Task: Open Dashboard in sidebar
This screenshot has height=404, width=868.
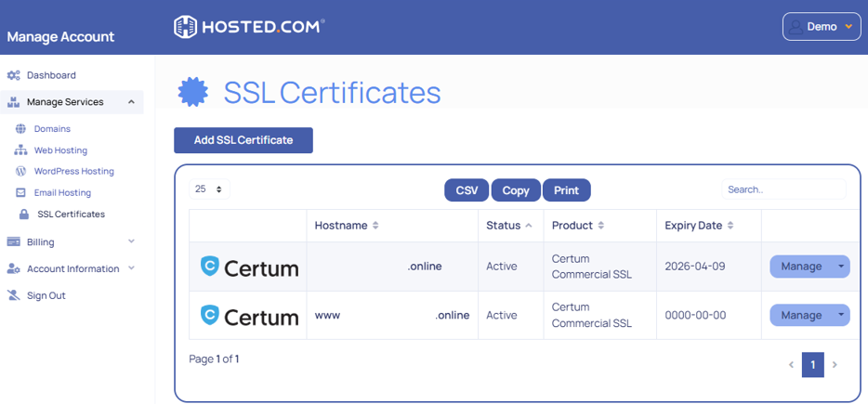Action: pyautogui.click(x=51, y=75)
